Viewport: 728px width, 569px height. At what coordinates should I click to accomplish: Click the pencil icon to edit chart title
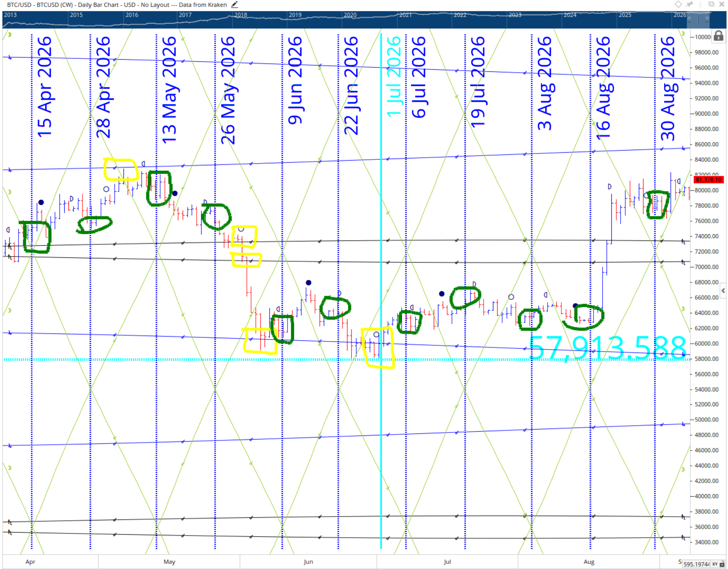point(235,5)
